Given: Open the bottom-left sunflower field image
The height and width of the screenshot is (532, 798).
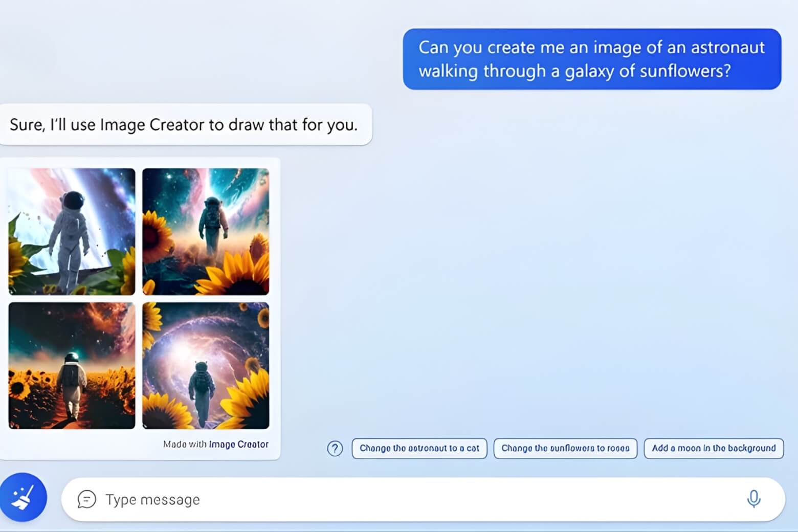Looking at the screenshot, I should pos(72,365).
